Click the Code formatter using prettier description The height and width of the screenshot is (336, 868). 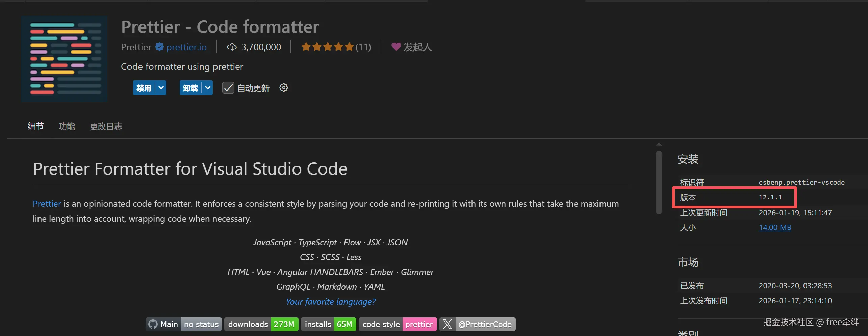click(x=182, y=67)
